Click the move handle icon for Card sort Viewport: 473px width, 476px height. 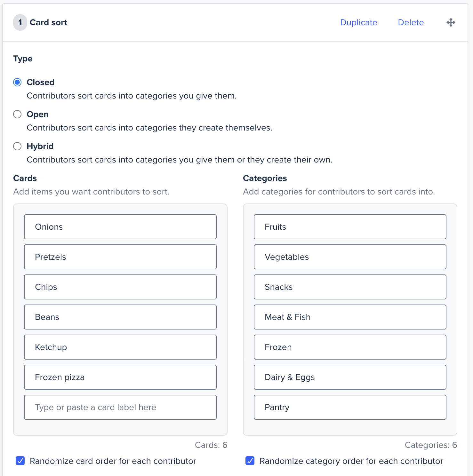coord(451,22)
